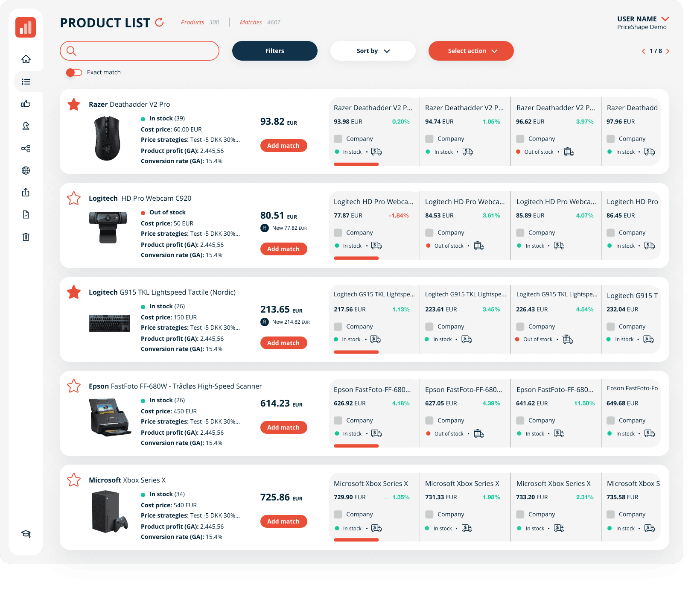Open the Select action dropdown

(x=471, y=51)
